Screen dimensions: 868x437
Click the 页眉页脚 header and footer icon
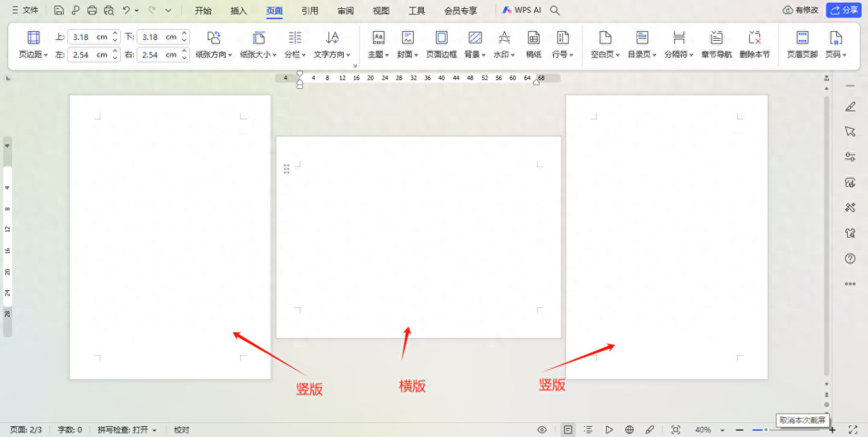[802, 45]
